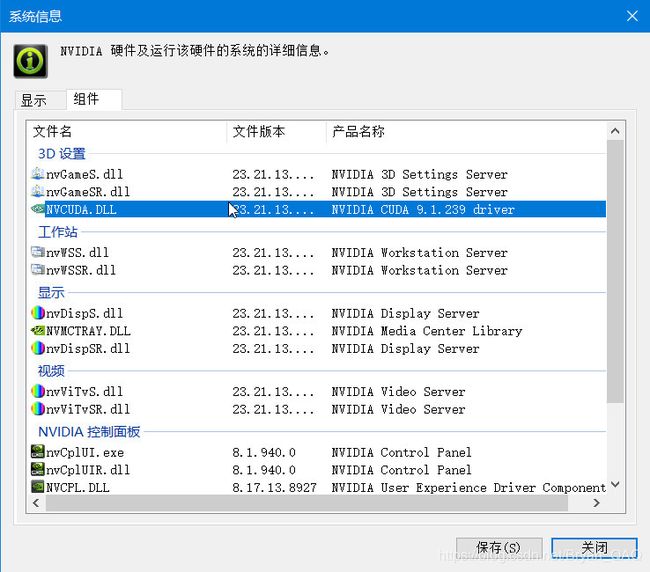Select the nvViTvS.dll file name
Screen dimensions: 650x572
coord(85,392)
